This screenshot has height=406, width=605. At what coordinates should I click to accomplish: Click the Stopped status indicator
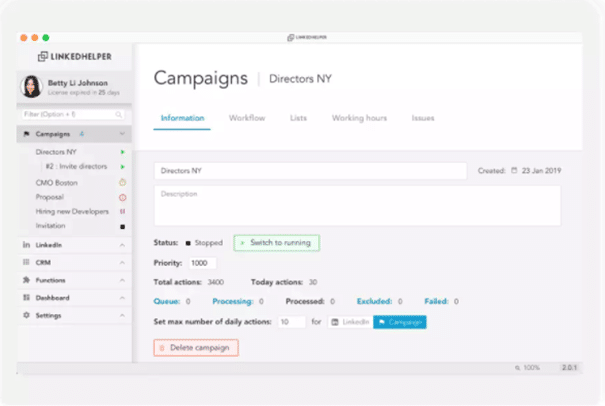pyautogui.click(x=204, y=243)
